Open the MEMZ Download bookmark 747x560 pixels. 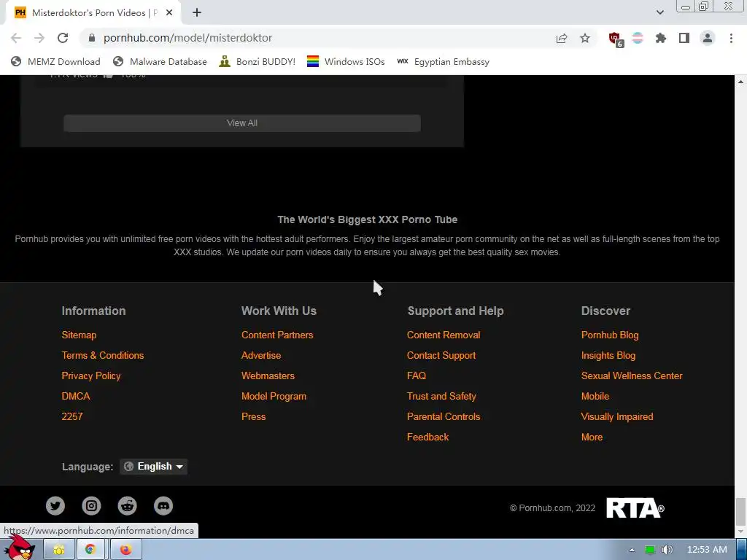[55, 62]
